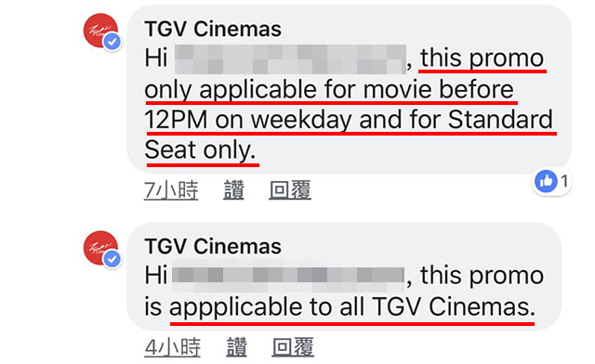This screenshot has width=595, height=364.
Task: Reply to the 7小時 comment via 回覆
Action: tap(290, 190)
